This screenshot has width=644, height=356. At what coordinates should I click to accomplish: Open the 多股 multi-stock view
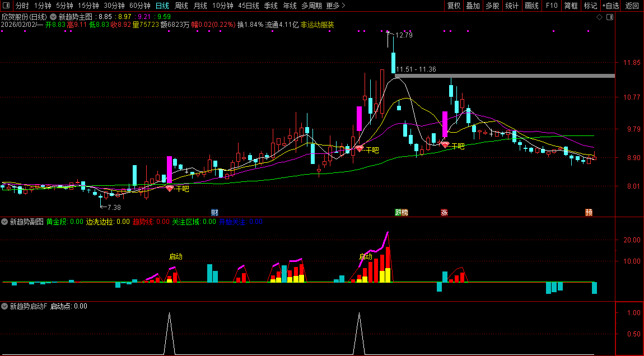coord(492,6)
